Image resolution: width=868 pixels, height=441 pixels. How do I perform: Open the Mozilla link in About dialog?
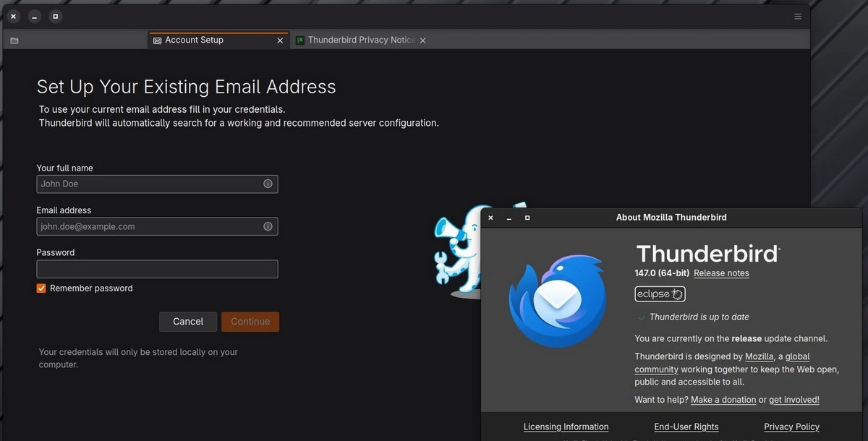759,356
